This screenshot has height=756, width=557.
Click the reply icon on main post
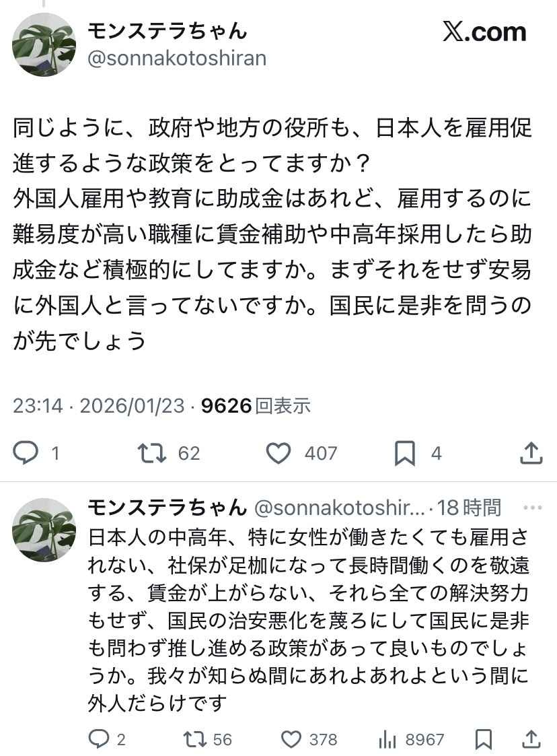pyautogui.click(x=26, y=453)
